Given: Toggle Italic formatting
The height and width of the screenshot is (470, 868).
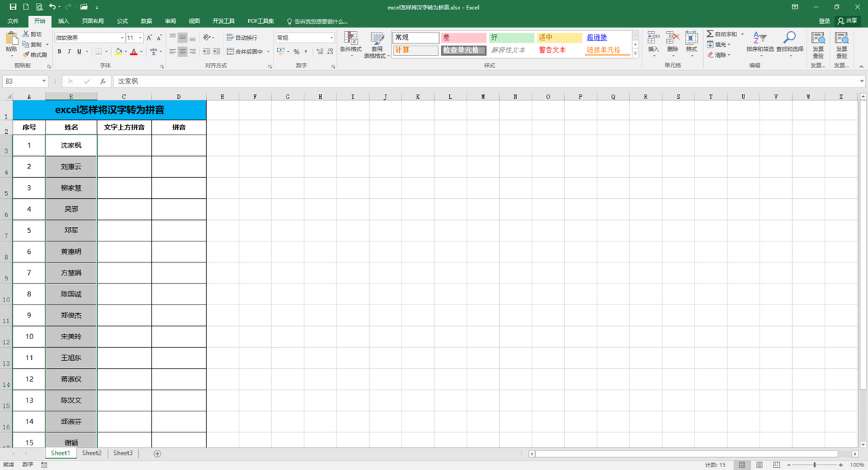Looking at the screenshot, I should coord(69,51).
